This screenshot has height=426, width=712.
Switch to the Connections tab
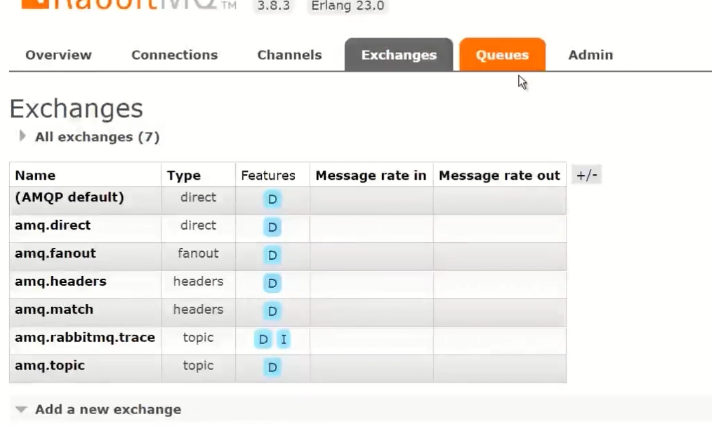(x=174, y=55)
